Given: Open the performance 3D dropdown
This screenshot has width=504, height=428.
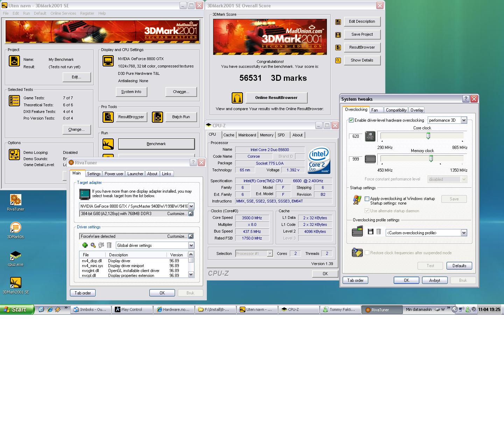Looking at the screenshot, I should coord(464,120).
